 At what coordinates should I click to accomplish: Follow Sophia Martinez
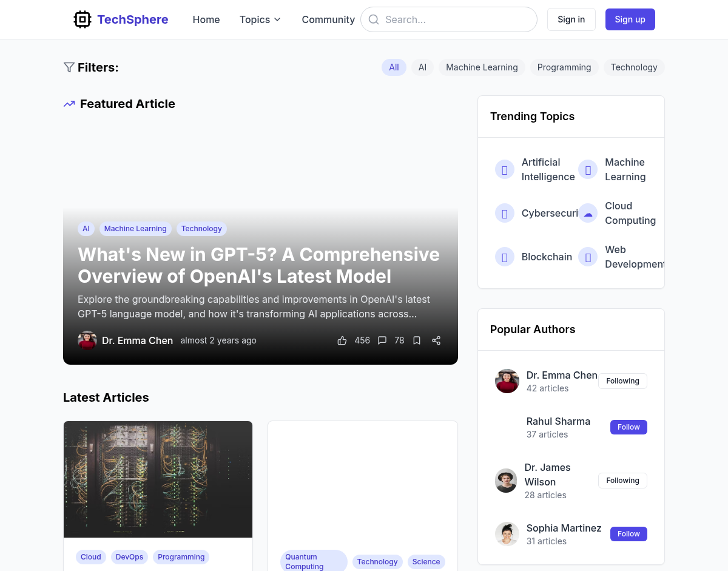[x=629, y=534]
